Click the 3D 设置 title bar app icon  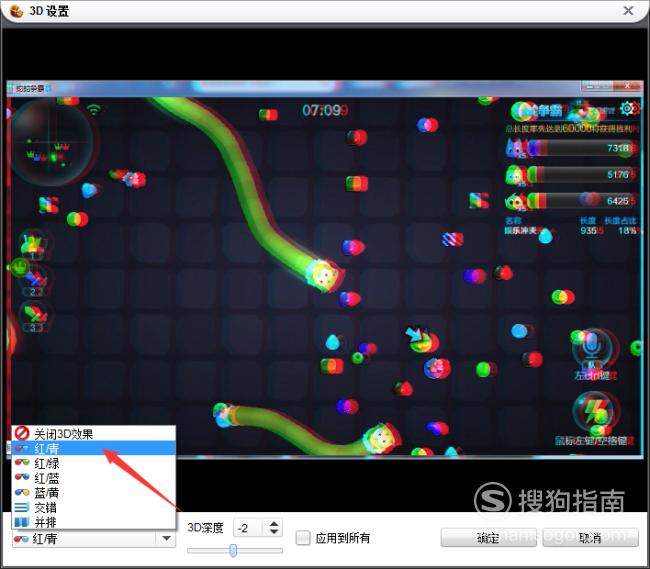point(16,11)
